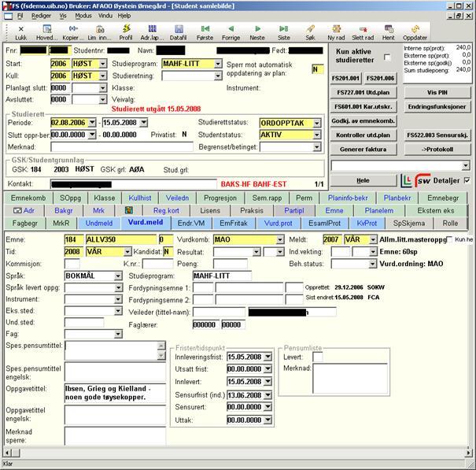Switch to the Undmeld tab

pos(99,224)
